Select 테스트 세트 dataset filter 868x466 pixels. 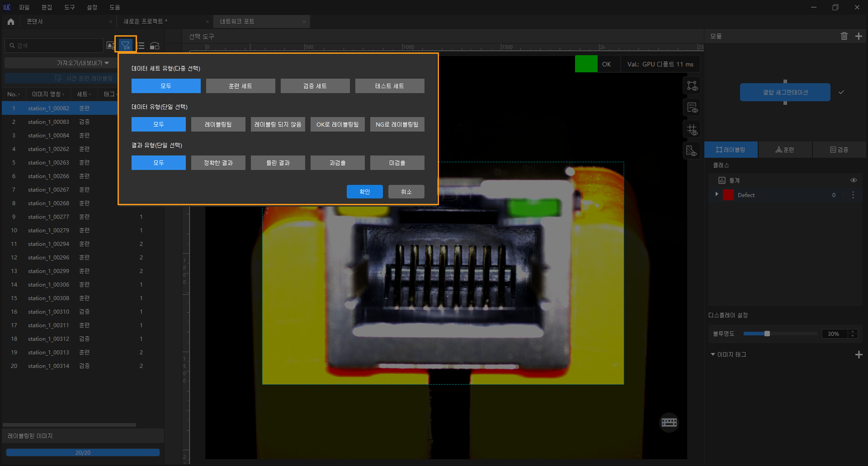(x=390, y=86)
